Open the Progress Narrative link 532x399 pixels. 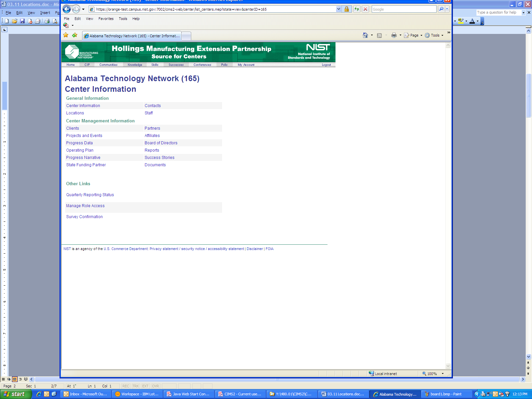[x=83, y=158]
